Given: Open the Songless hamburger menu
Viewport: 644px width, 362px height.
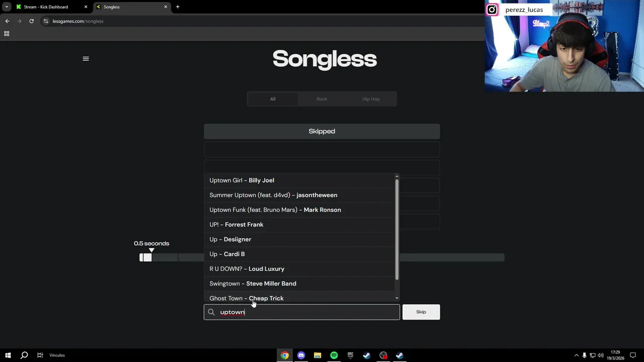Looking at the screenshot, I should (86, 59).
